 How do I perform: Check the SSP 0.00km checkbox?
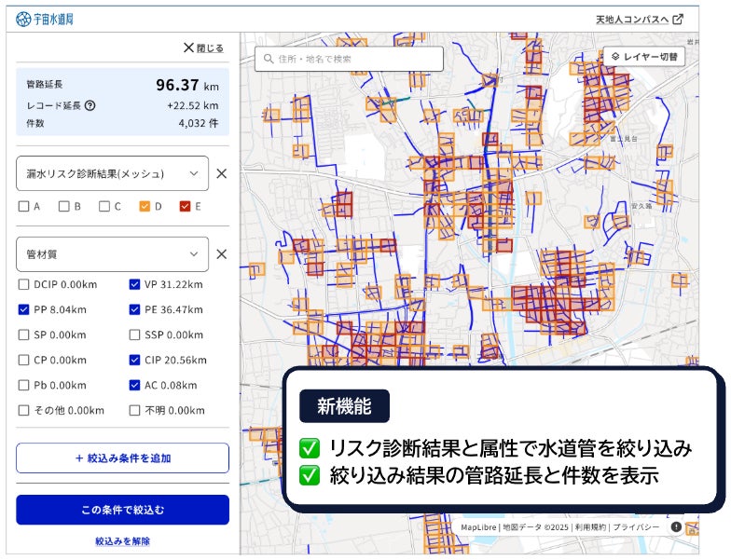tap(134, 335)
